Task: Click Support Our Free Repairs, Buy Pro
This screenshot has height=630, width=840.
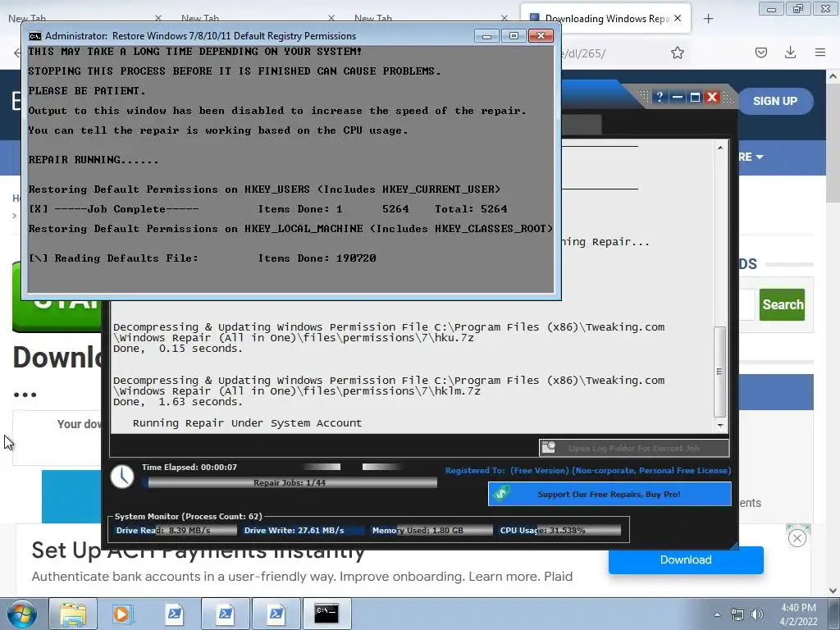Action: click(609, 494)
